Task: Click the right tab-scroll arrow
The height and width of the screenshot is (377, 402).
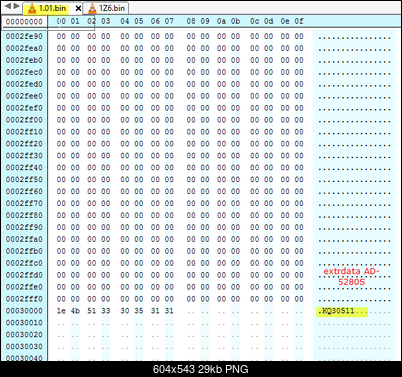Action: point(16,6)
